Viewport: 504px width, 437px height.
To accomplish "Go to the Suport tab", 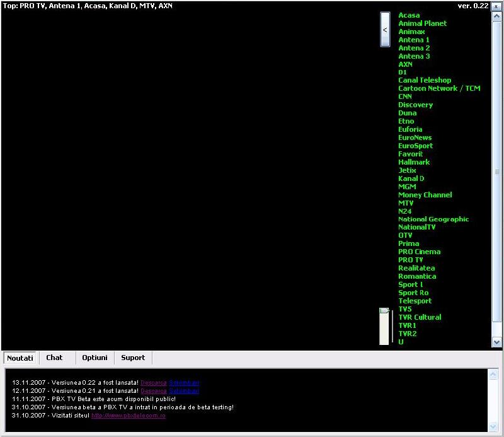I will (x=133, y=358).
